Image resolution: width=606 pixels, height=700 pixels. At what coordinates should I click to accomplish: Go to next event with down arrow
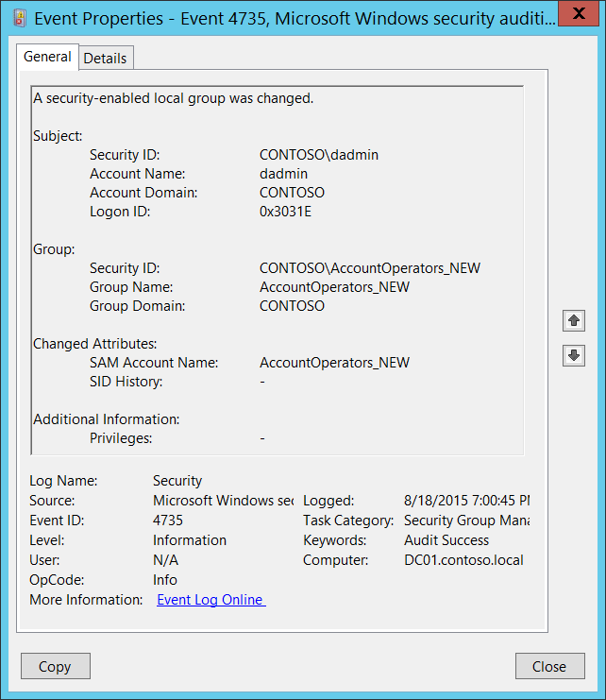[573, 356]
